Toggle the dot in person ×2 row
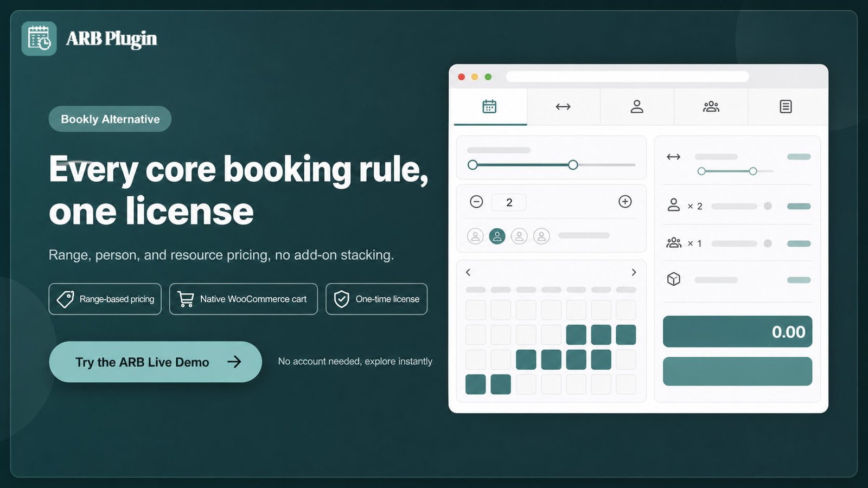This screenshot has width=868, height=488. [x=768, y=206]
